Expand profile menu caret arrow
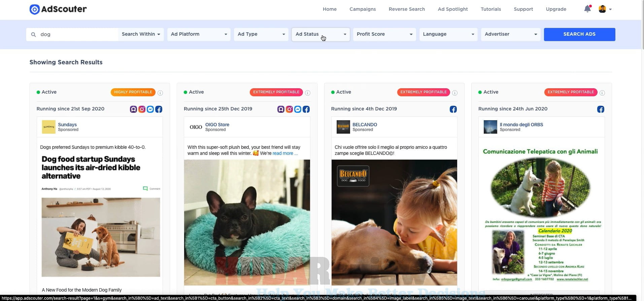Image resolution: width=644 pixels, height=301 pixels. pyautogui.click(x=610, y=9)
